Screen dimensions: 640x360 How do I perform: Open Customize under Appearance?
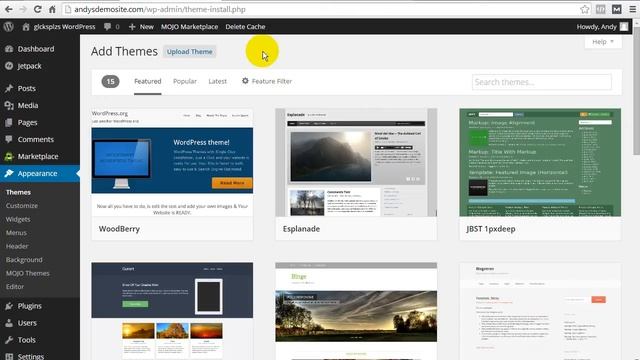(22, 206)
